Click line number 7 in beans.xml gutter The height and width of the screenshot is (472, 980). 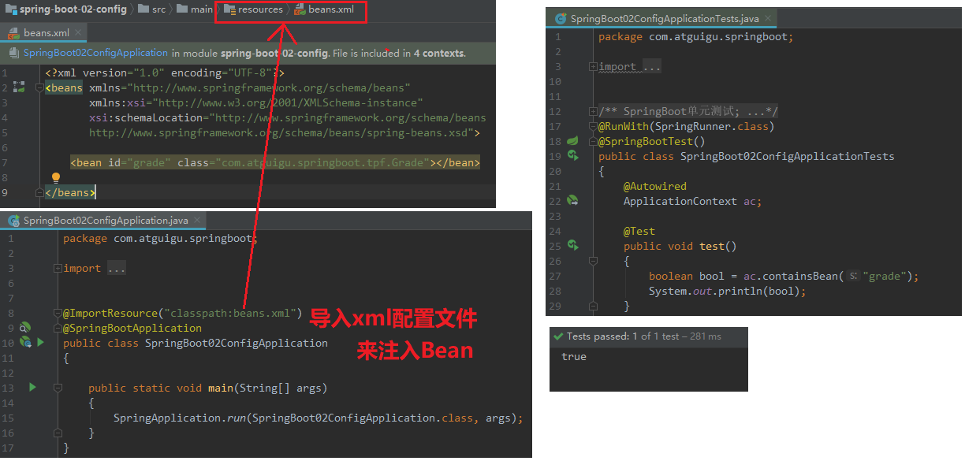(5, 163)
